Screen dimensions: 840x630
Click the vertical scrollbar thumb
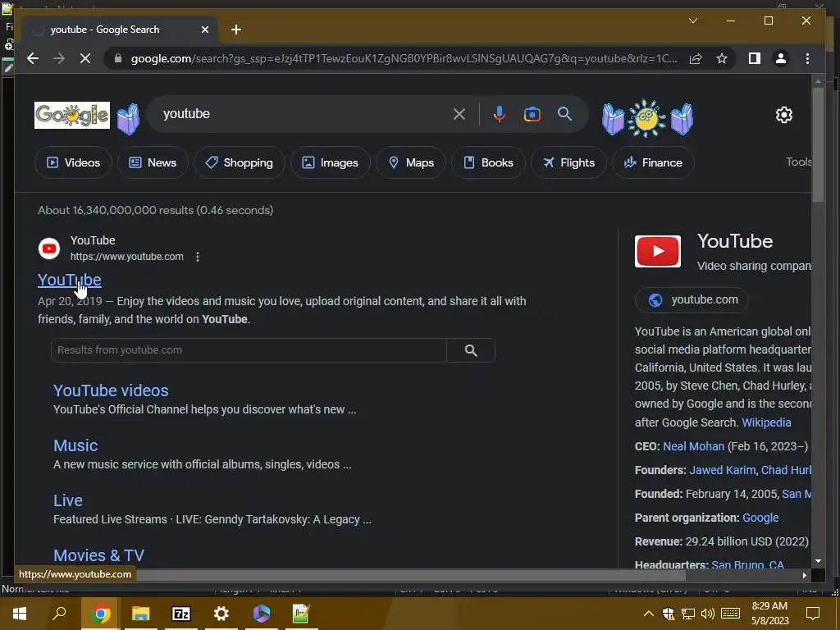click(x=818, y=144)
